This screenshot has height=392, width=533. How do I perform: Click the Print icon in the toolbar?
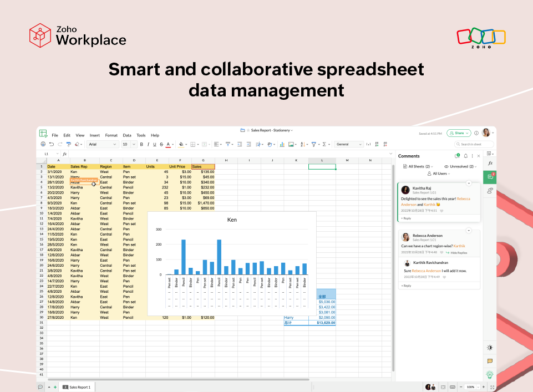(43, 144)
